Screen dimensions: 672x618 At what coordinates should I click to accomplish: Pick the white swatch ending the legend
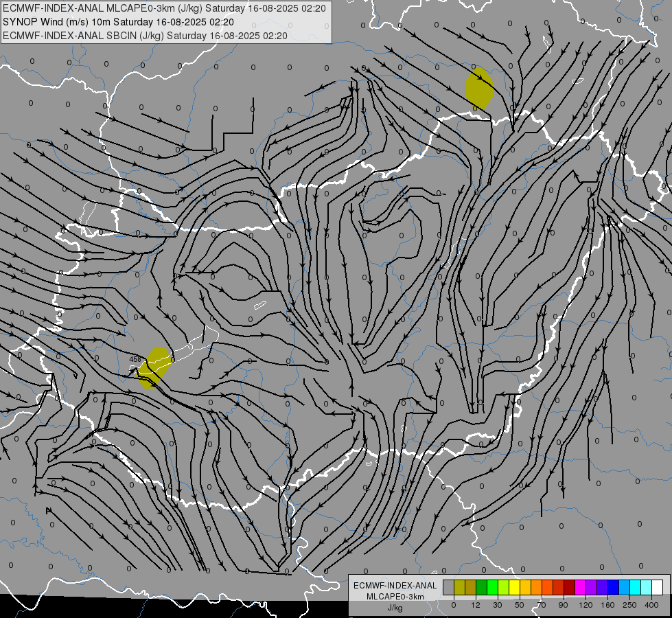tap(657, 587)
